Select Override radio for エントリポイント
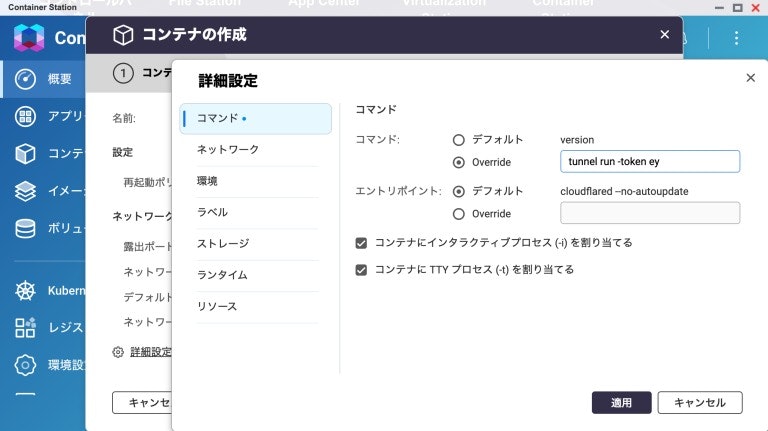The image size is (768, 431). (x=458, y=214)
